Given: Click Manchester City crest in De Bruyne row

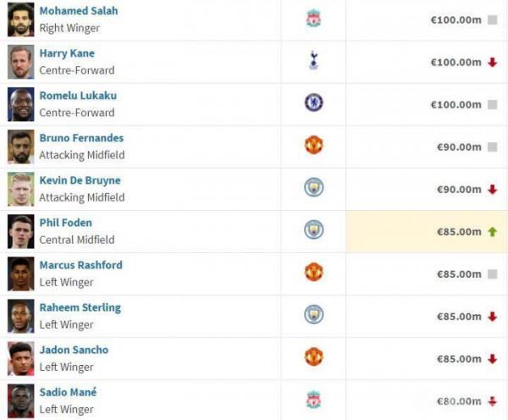Looking at the screenshot, I should 313,188.
